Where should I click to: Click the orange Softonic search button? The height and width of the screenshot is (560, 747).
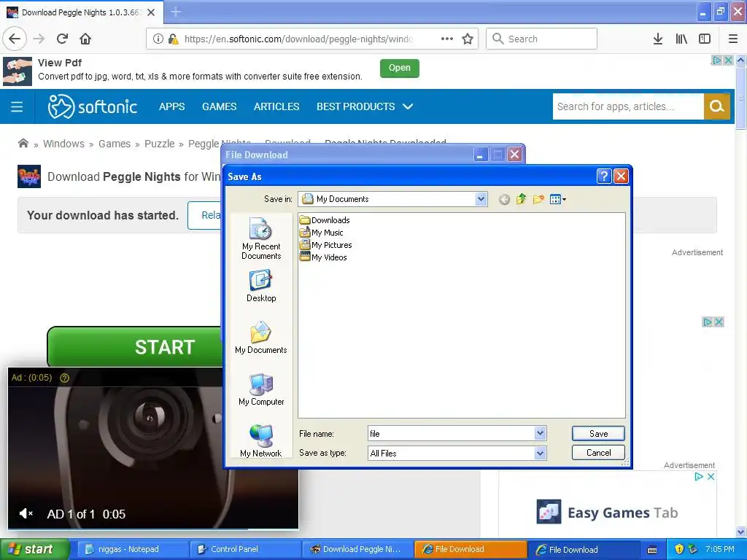point(716,106)
